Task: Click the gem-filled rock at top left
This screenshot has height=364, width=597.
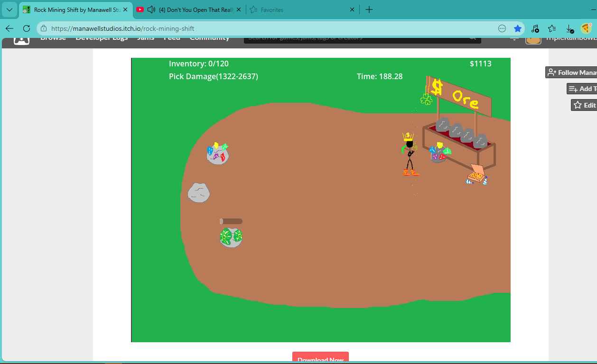Action: [218, 153]
